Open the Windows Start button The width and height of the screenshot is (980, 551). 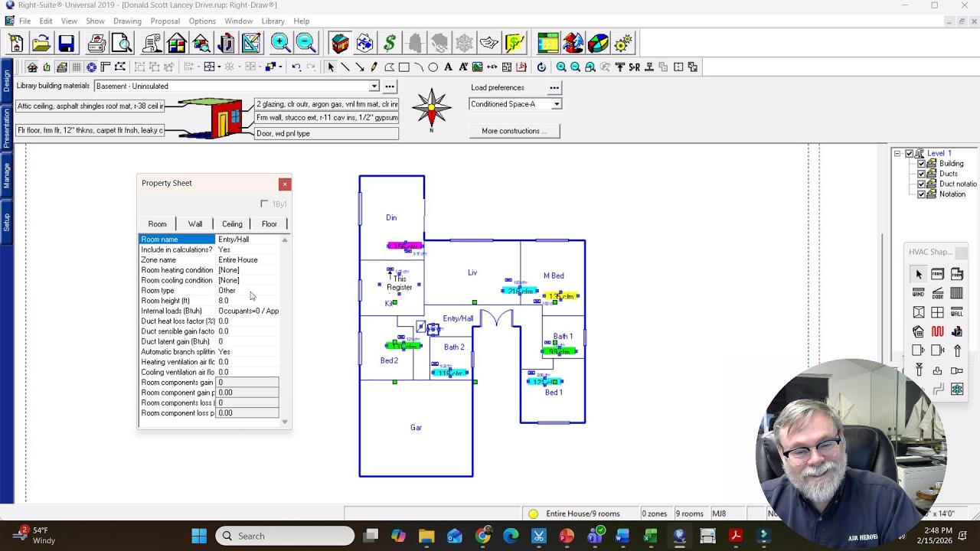coord(199,536)
